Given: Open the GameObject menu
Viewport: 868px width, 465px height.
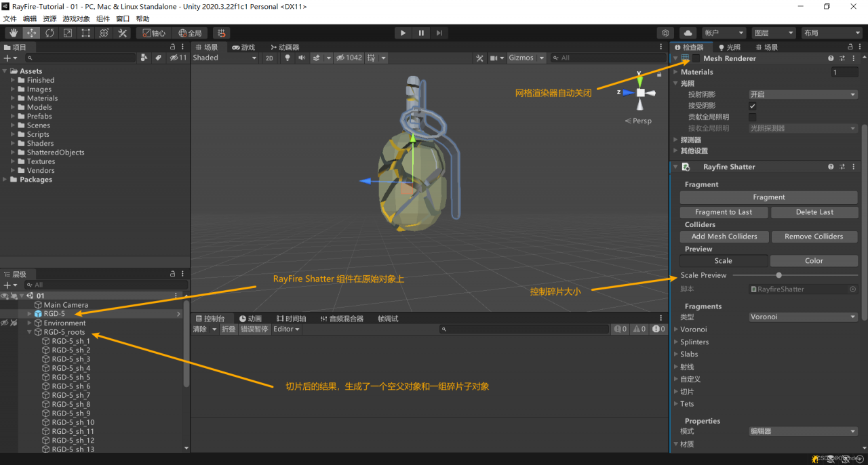Looking at the screenshot, I should coord(76,19).
